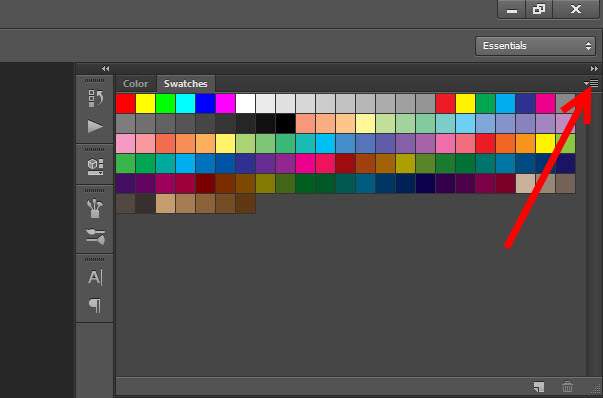This screenshot has width=603, height=398.
Task: Open the Paragraph panel icon
Action: (95, 305)
